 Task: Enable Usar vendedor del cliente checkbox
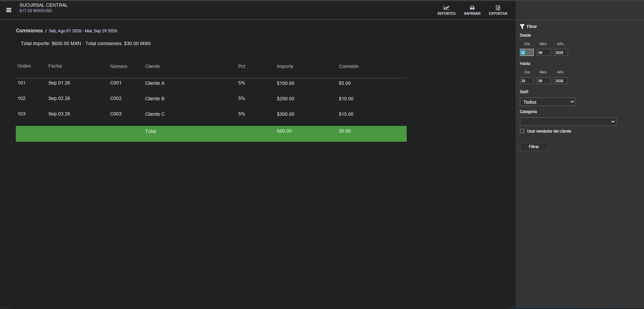pyautogui.click(x=522, y=131)
